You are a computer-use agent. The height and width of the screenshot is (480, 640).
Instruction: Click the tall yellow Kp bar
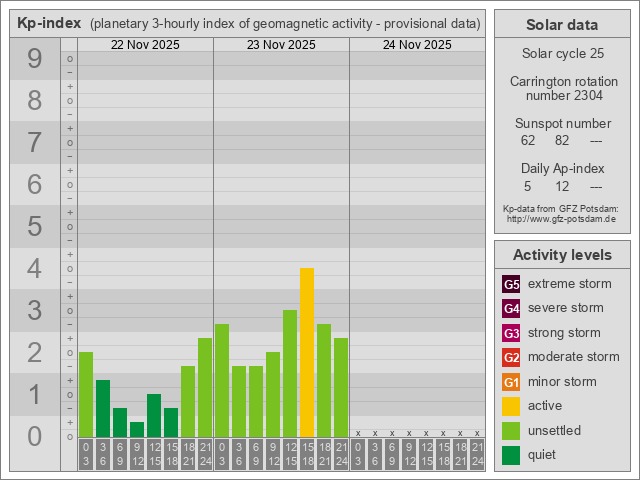(x=307, y=352)
